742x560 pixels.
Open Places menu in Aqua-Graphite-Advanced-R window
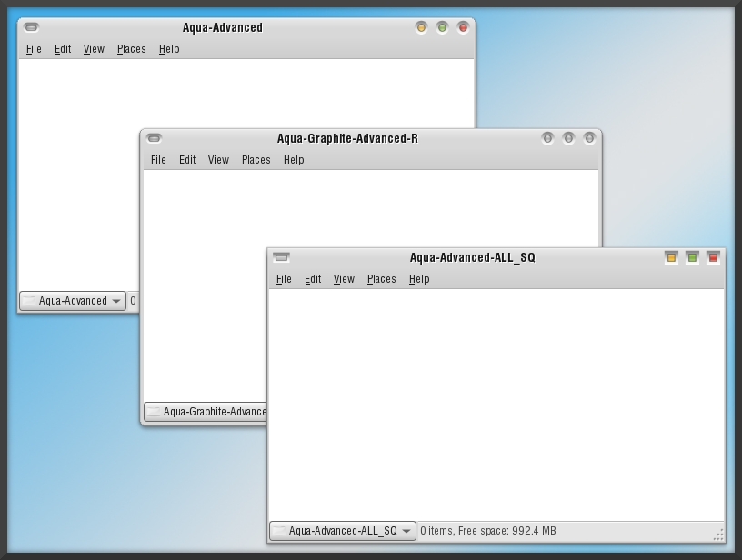click(256, 160)
